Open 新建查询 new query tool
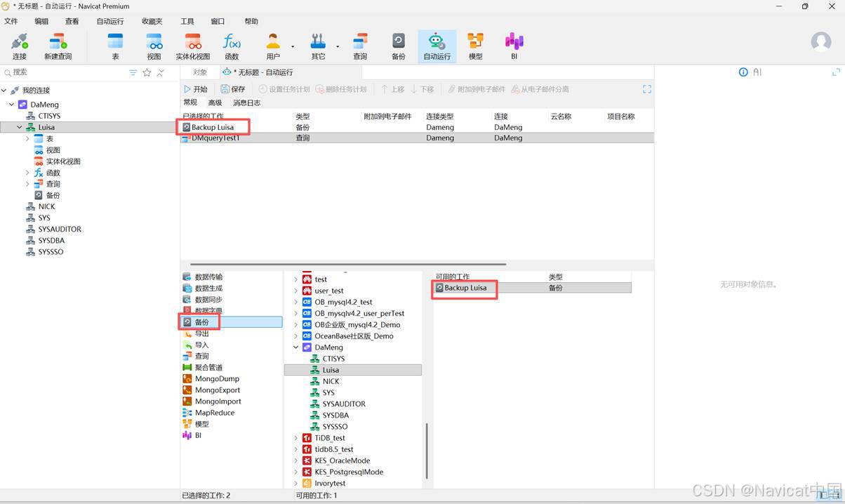 (x=58, y=46)
